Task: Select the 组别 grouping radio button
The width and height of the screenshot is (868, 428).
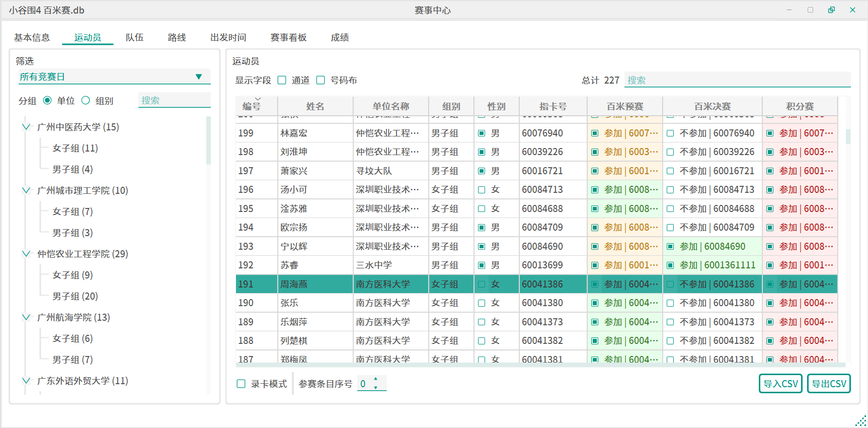Action: click(x=86, y=101)
